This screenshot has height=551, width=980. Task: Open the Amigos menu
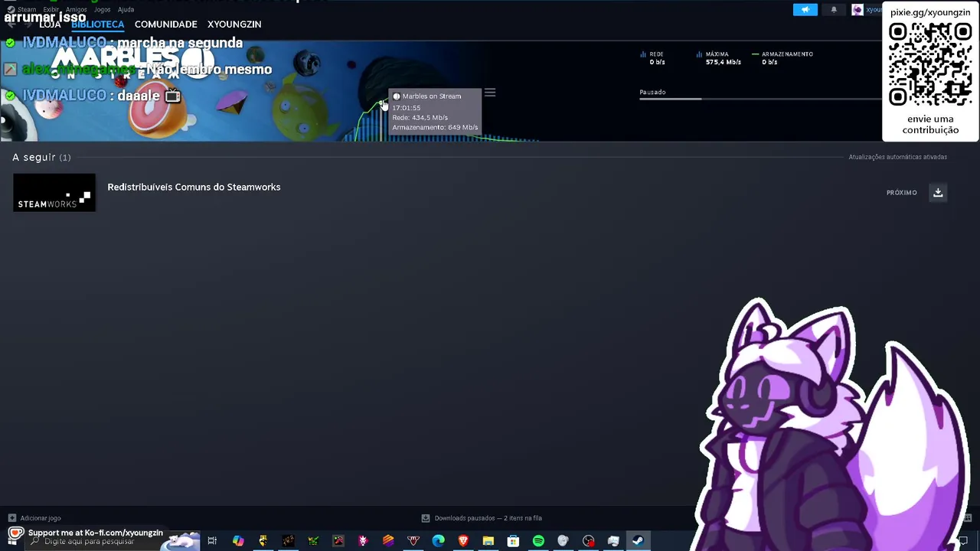pos(76,10)
